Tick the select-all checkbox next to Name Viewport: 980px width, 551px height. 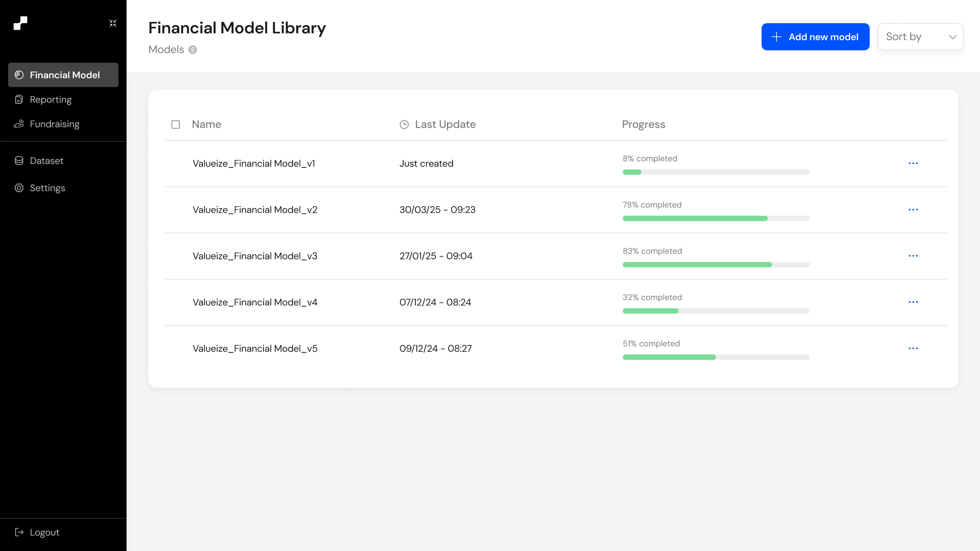tap(175, 124)
